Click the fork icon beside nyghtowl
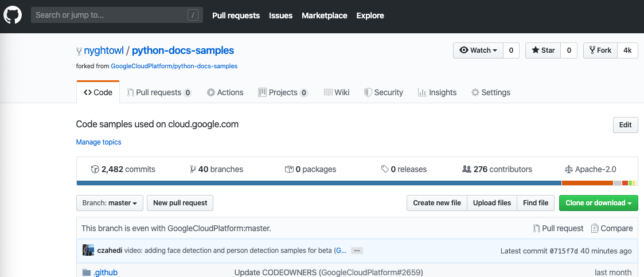The height and width of the screenshot is (277, 644). (79, 51)
